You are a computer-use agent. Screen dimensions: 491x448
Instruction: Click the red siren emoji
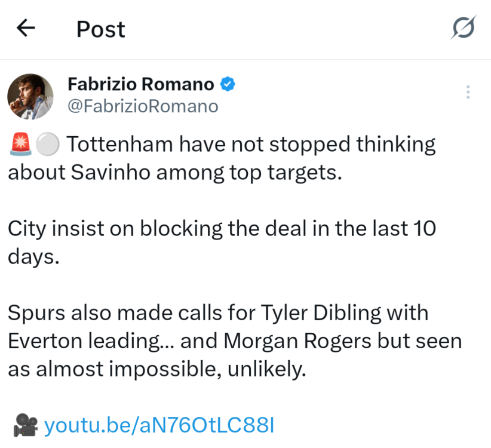click(20, 145)
